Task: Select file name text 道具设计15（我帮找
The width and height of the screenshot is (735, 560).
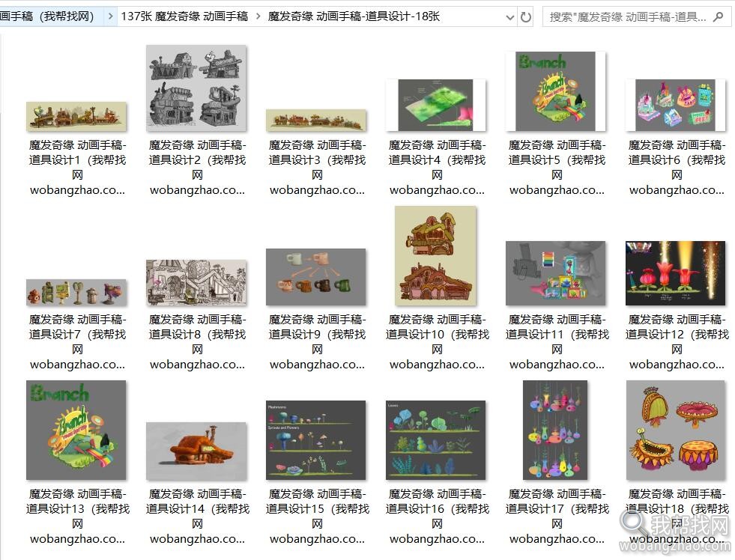Action: 317,508
